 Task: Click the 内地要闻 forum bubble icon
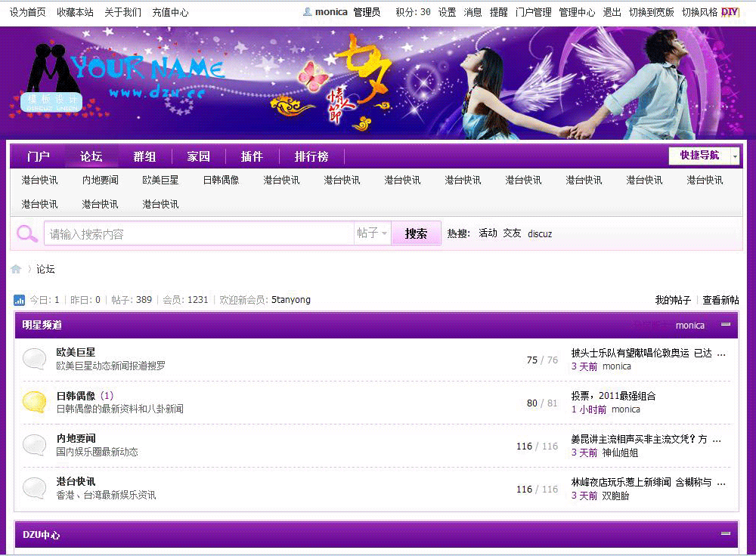[x=34, y=445]
